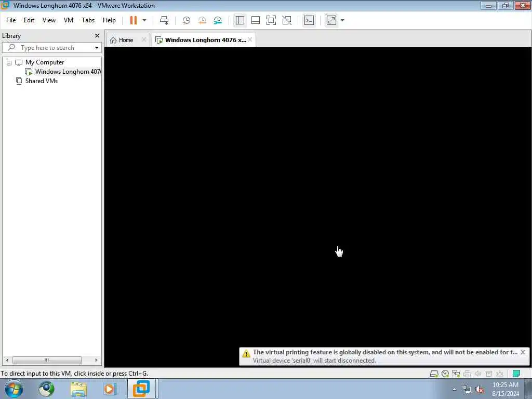Select Shared VMs in the library
The width and height of the screenshot is (532, 399).
pos(42,81)
